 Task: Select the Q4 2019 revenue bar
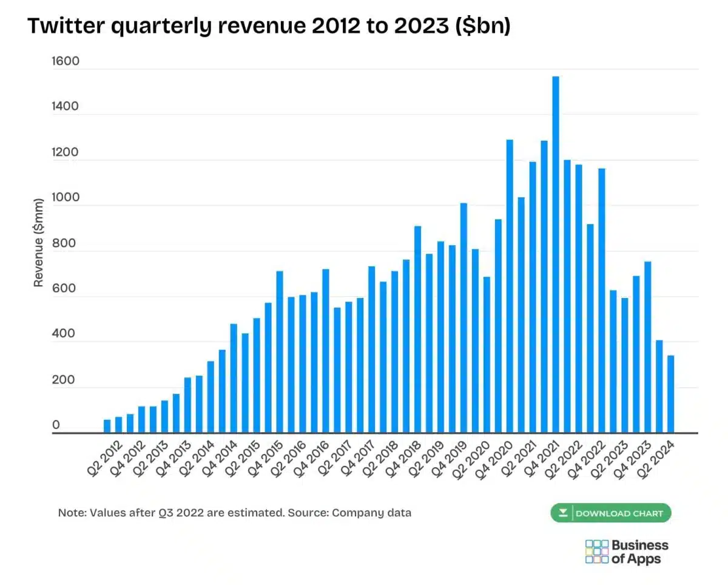463,318
